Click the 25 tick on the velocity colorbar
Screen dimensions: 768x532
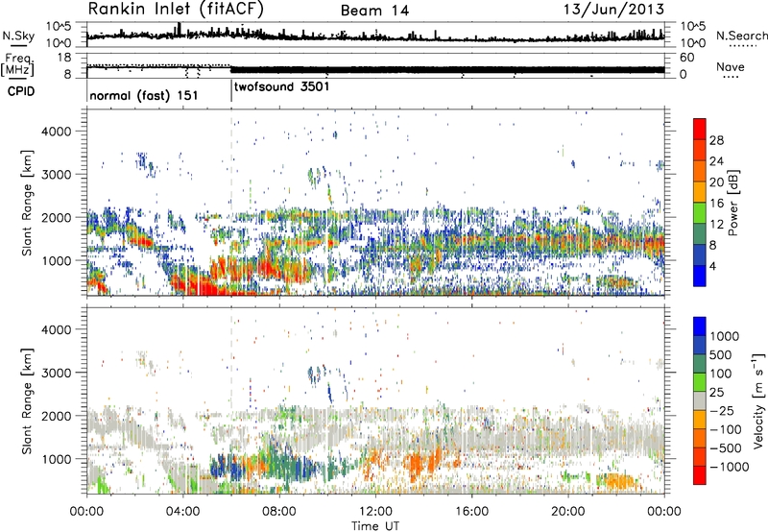point(717,393)
